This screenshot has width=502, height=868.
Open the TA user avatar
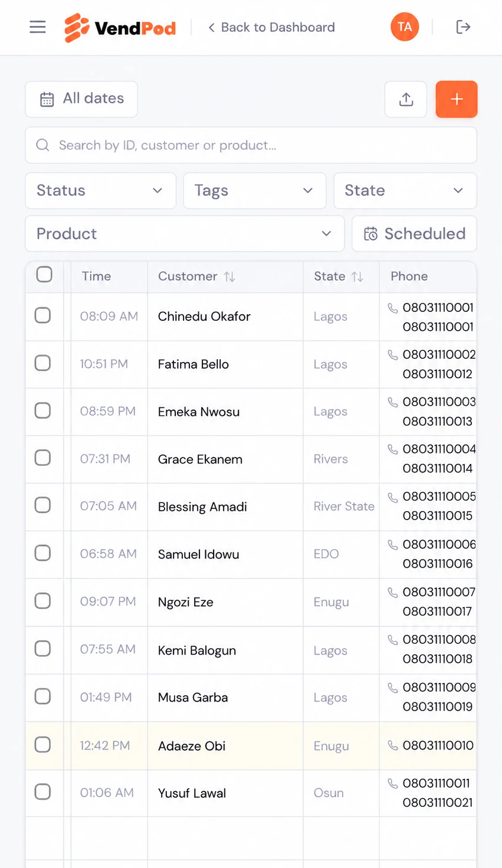(x=405, y=27)
